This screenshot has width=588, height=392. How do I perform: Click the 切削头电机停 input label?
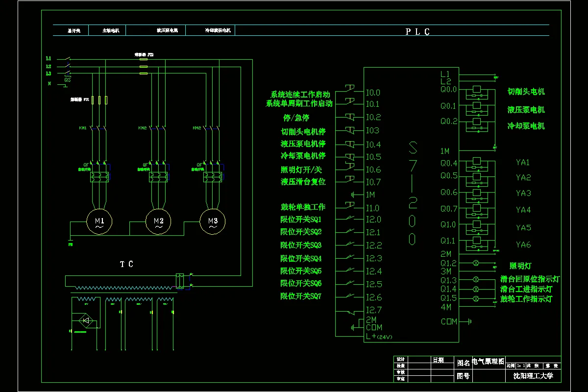point(303,132)
